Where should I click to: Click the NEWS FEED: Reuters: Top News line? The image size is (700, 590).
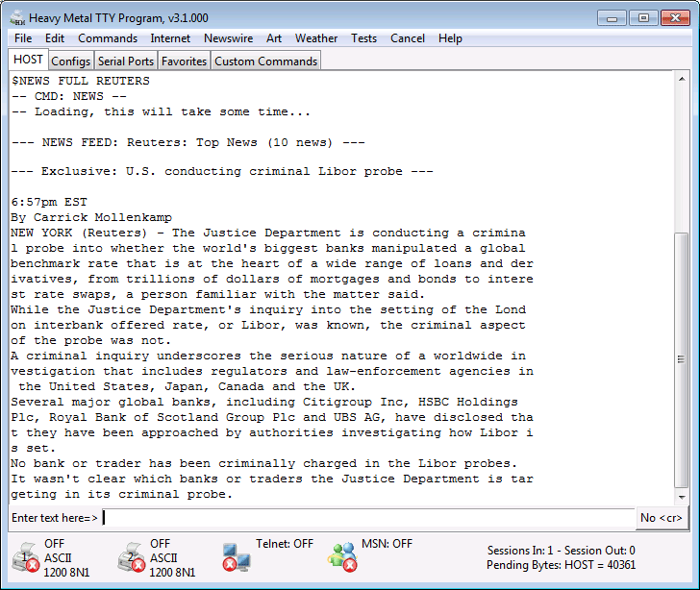tap(187, 142)
